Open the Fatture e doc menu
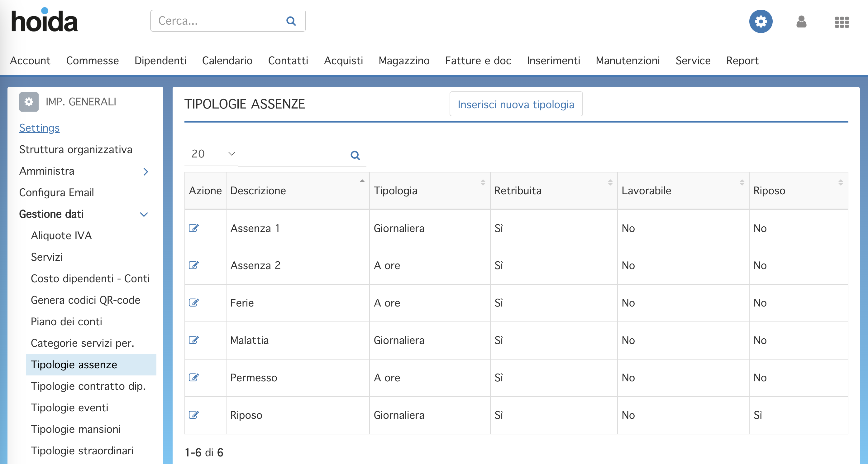 coord(478,61)
